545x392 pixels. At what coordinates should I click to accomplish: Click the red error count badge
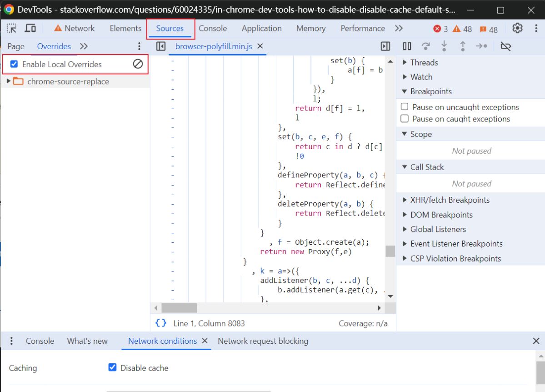(x=440, y=29)
